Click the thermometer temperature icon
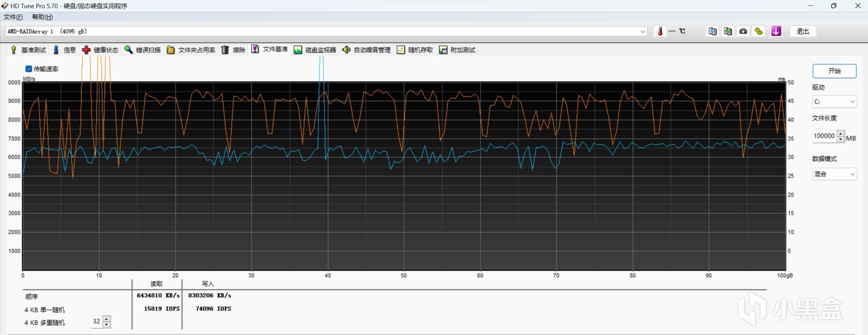 pos(660,31)
